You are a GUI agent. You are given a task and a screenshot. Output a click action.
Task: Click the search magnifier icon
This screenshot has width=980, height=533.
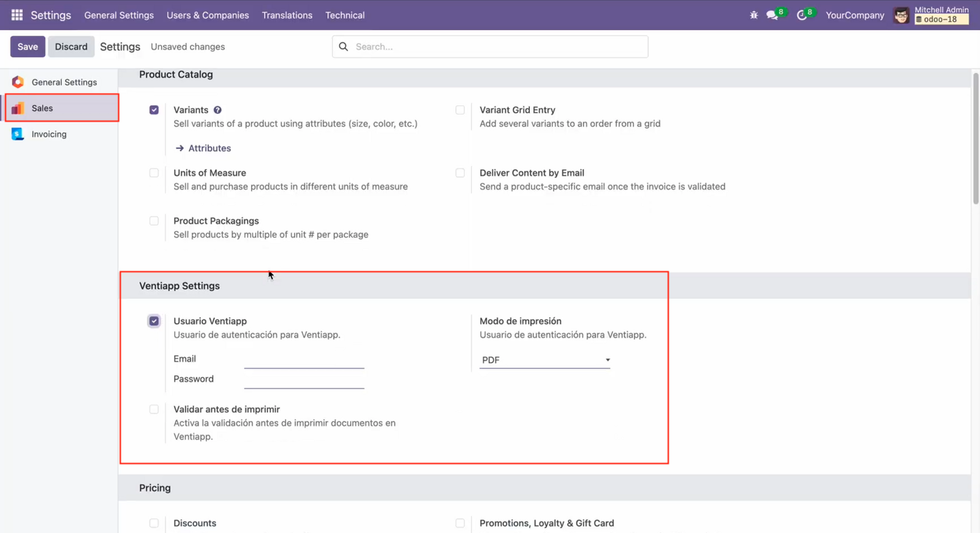[x=344, y=47]
